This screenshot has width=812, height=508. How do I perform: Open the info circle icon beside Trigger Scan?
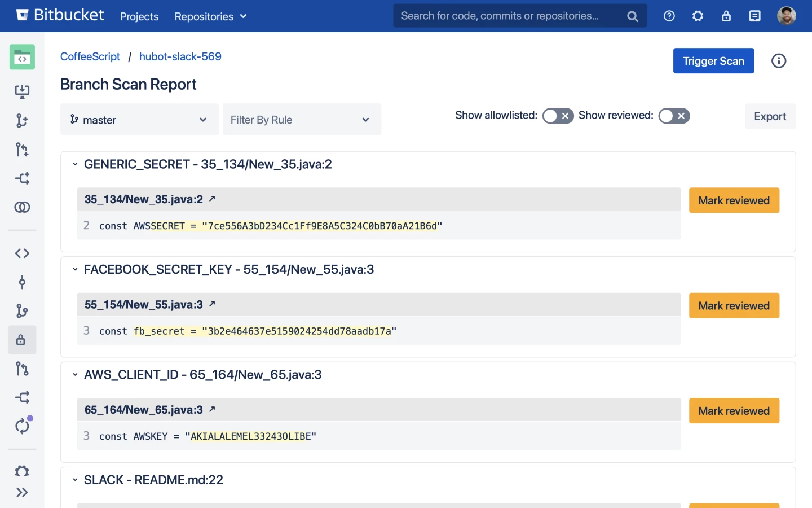[779, 61]
